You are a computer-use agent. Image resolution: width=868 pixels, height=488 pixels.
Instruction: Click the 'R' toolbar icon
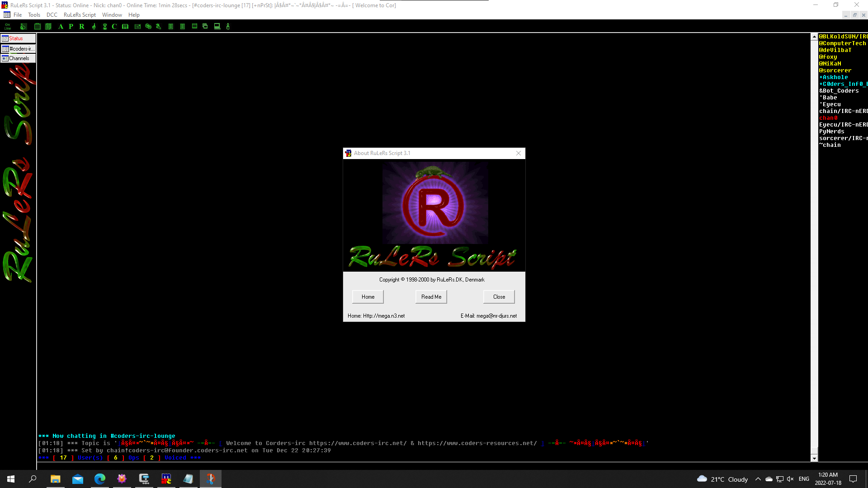click(x=82, y=26)
